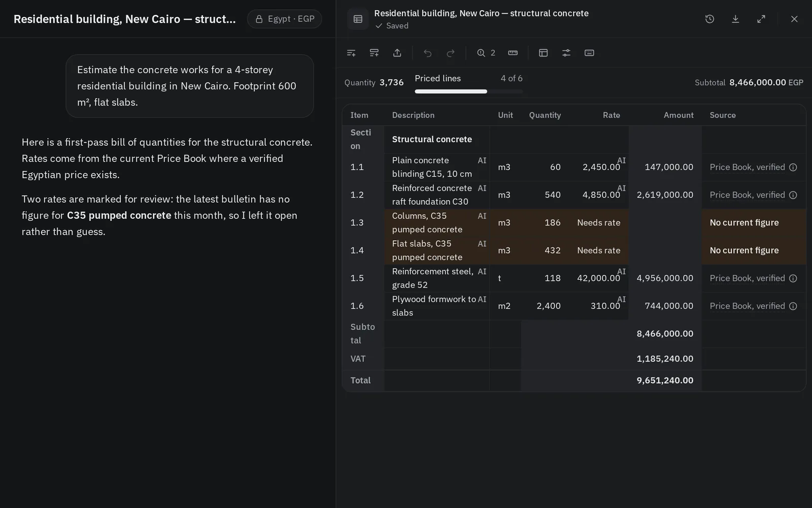Click the VAT amount 1,185,240.00
Image resolution: width=812 pixels, height=508 pixels.
665,359
